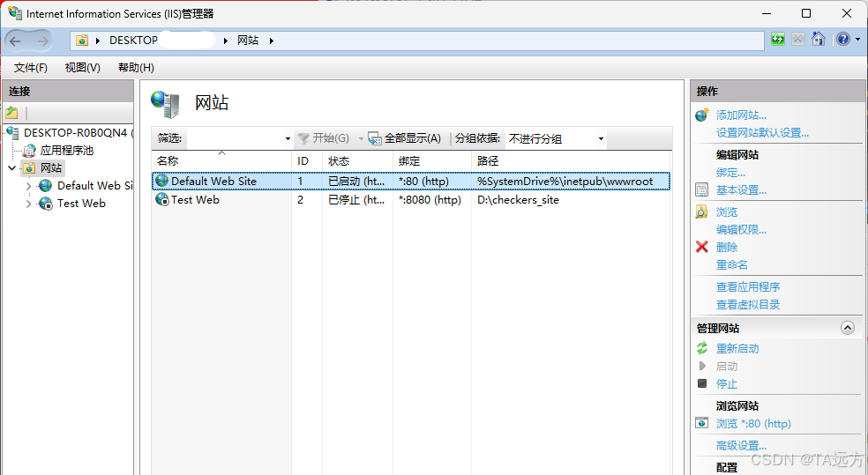The height and width of the screenshot is (475, 868).
Task: Click the black stop square icon
Action: 702,383
